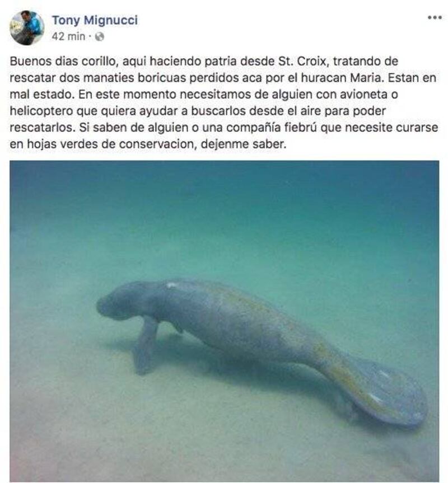The image size is (448, 483).
Task: Open the manatee photo in full view
Action: (x=225, y=321)
